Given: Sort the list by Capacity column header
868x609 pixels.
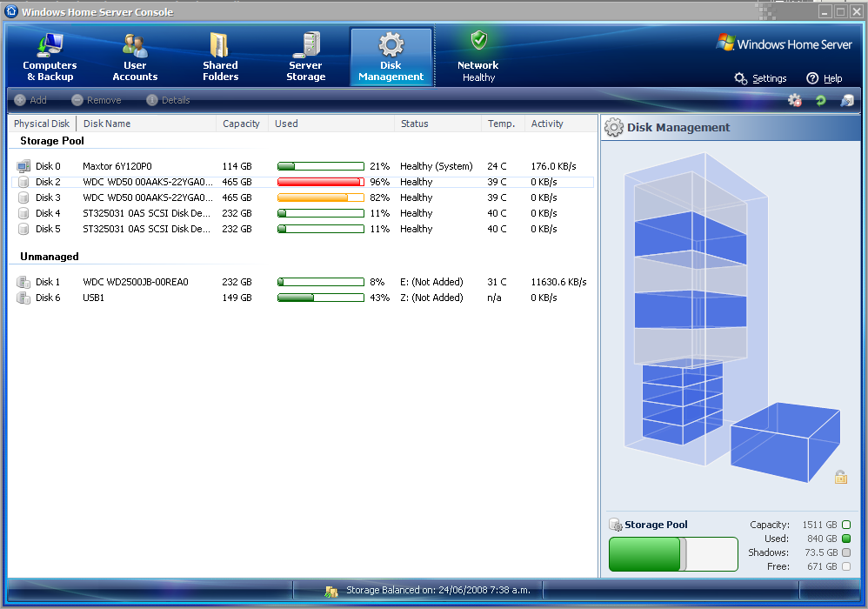Looking at the screenshot, I should [x=241, y=124].
